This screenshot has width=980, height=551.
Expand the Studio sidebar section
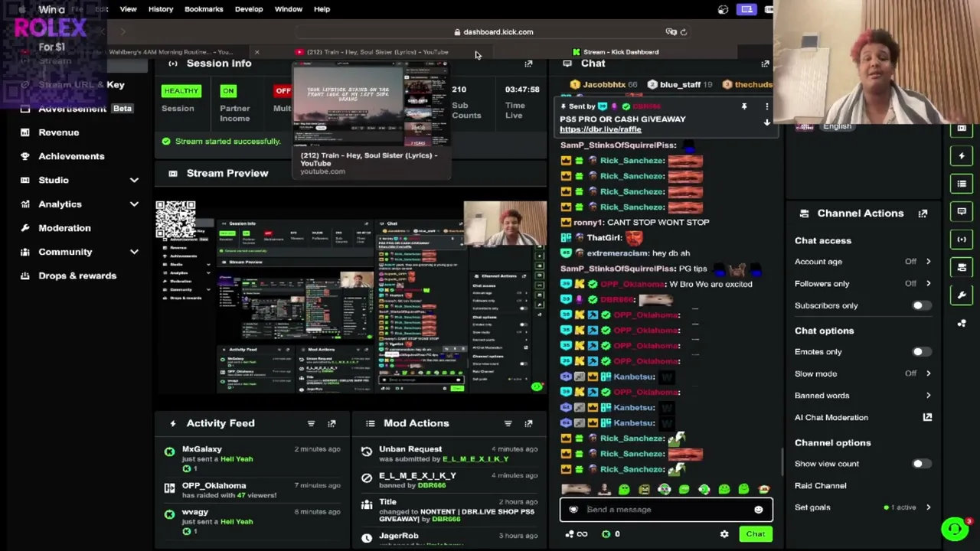[134, 180]
